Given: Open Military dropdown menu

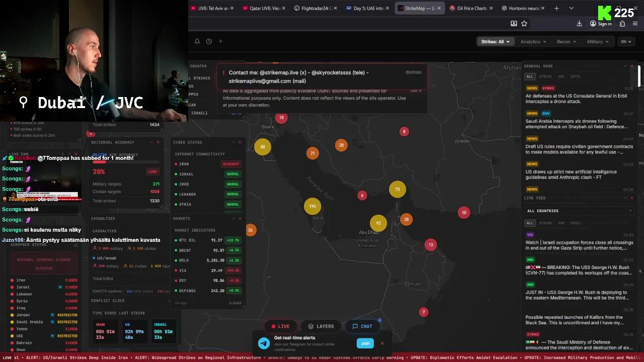Looking at the screenshot, I should point(598,42).
